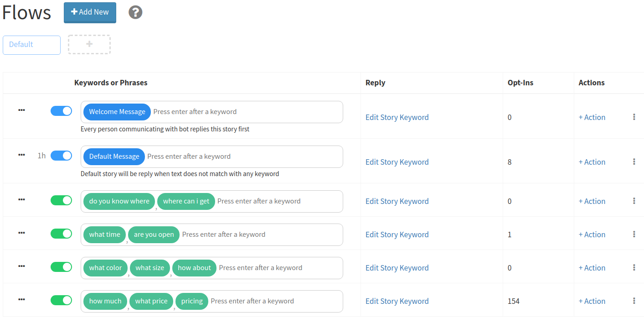Viewport: 644px width, 318px height.
Task: Click three-dot handle of how much row
Action: pyautogui.click(x=21, y=299)
